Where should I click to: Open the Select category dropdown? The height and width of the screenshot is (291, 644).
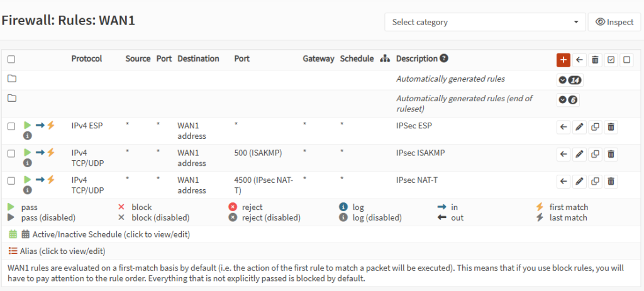(485, 22)
